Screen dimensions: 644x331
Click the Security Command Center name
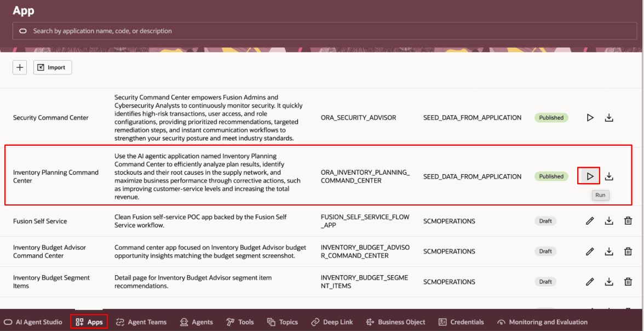pyautogui.click(x=50, y=118)
